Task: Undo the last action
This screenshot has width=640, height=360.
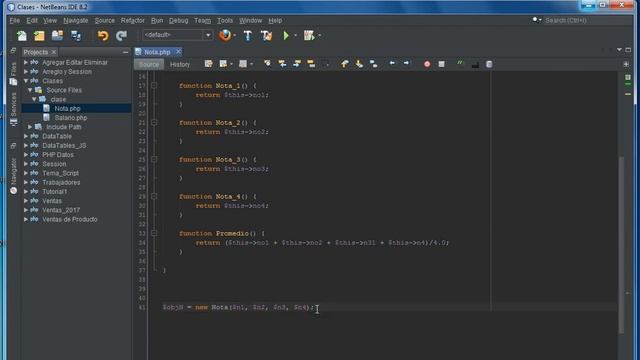Action: (x=103, y=36)
